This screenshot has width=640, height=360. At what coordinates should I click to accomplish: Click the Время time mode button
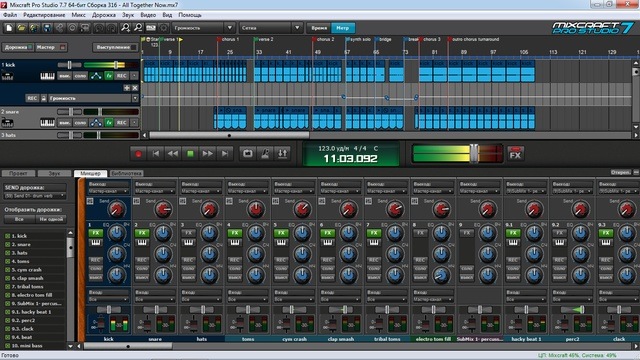click(x=319, y=28)
